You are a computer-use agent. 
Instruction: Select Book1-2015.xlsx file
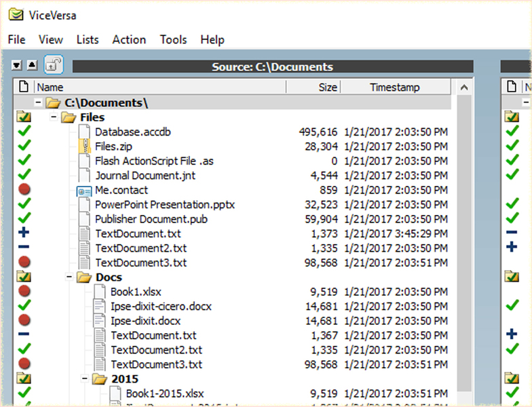click(165, 393)
